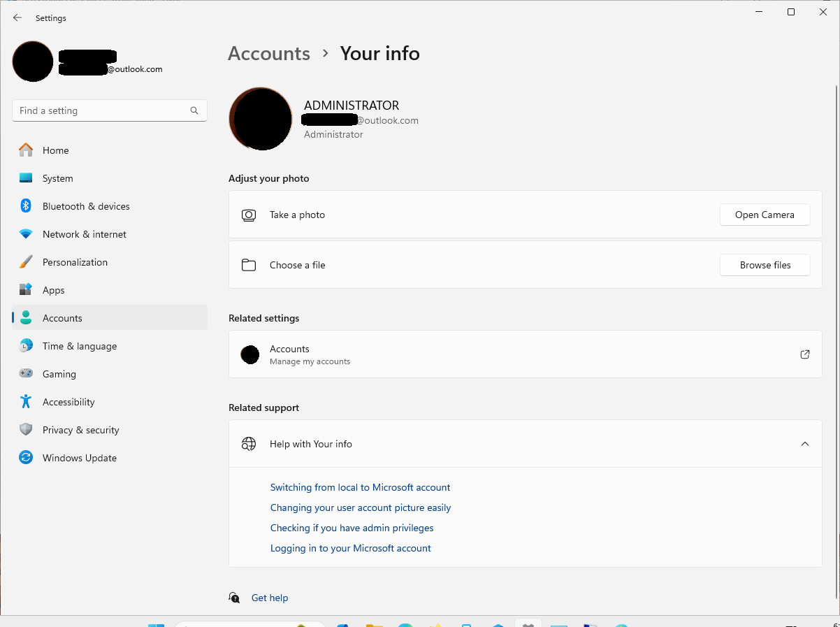The width and height of the screenshot is (840, 627).
Task: Open the Home settings page
Action: 110,150
